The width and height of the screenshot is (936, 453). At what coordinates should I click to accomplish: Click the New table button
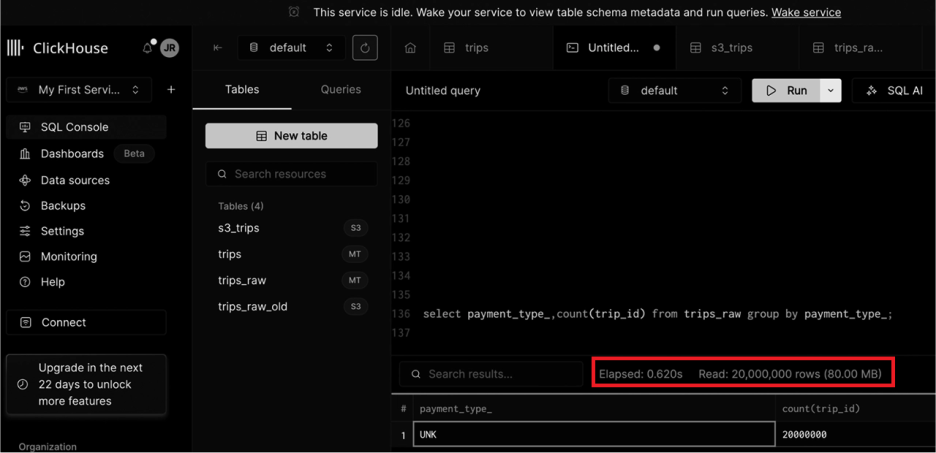[291, 135]
